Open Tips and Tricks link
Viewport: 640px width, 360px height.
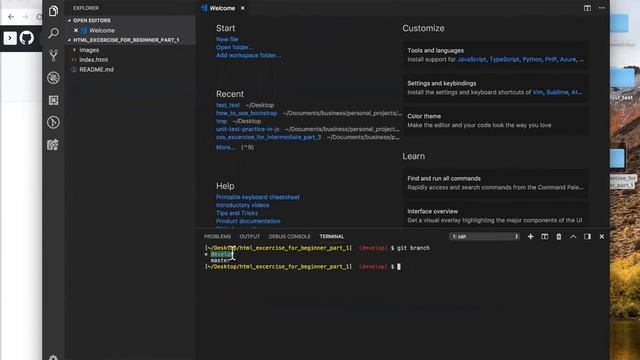237,213
